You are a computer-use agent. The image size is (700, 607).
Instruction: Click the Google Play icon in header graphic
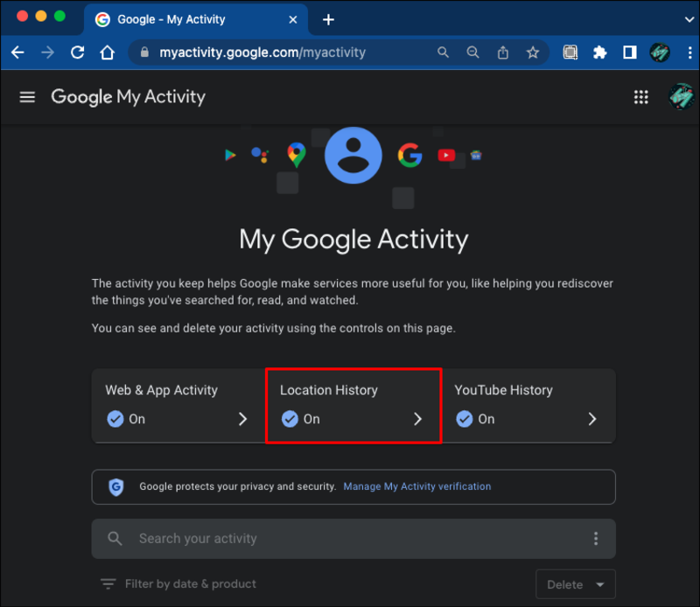pos(230,155)
